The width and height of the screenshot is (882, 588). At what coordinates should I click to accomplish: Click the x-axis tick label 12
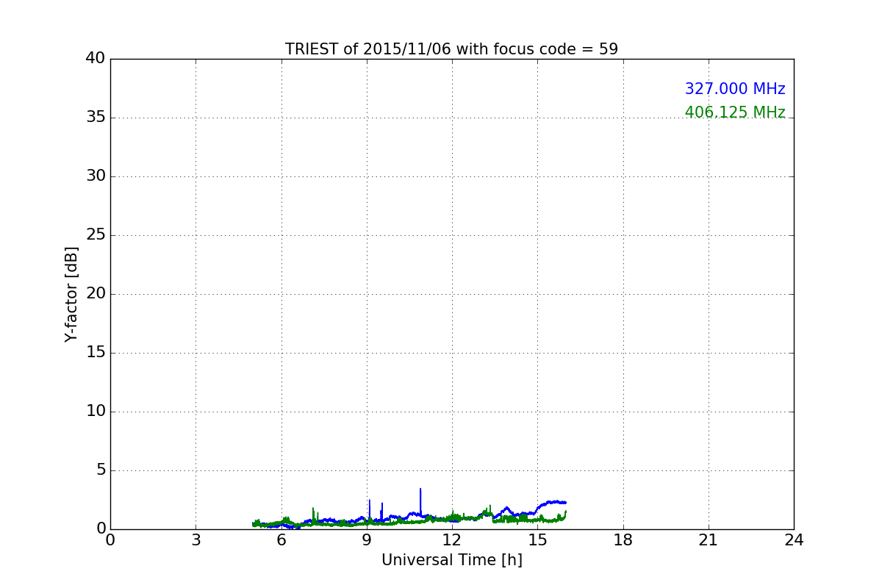pyautogui.click(x=452, y=540)
